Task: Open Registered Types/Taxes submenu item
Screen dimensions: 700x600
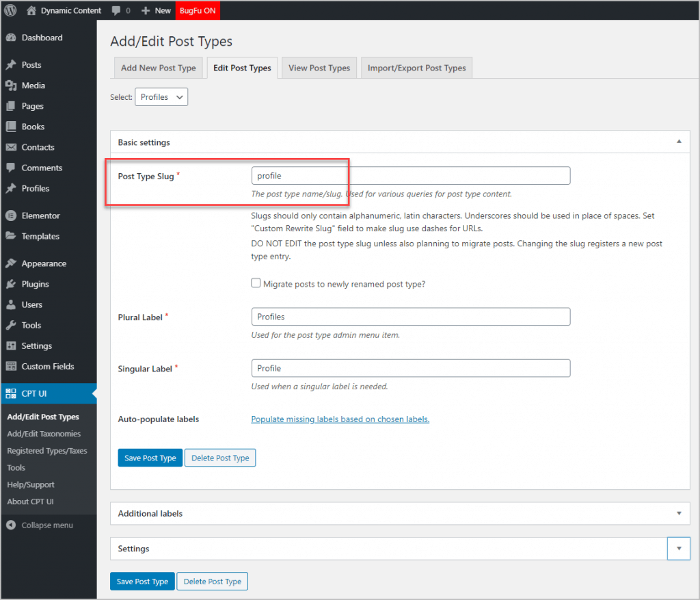Action: (x=47, y=450)
